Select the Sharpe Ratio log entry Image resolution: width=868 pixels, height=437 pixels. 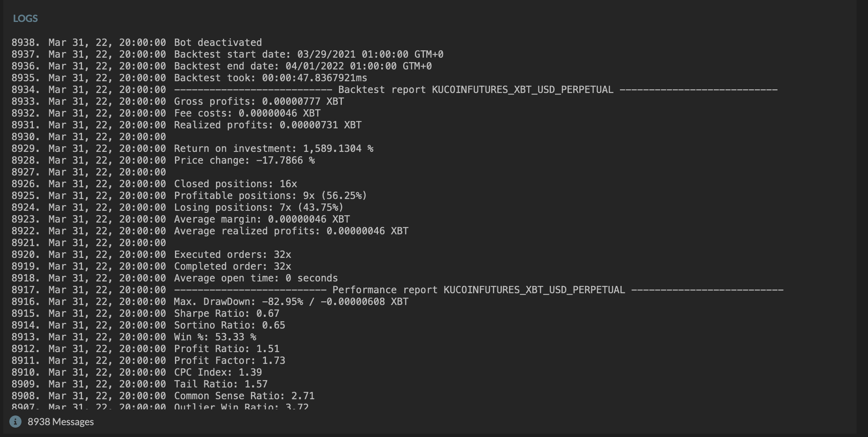[x=145, y=314]
